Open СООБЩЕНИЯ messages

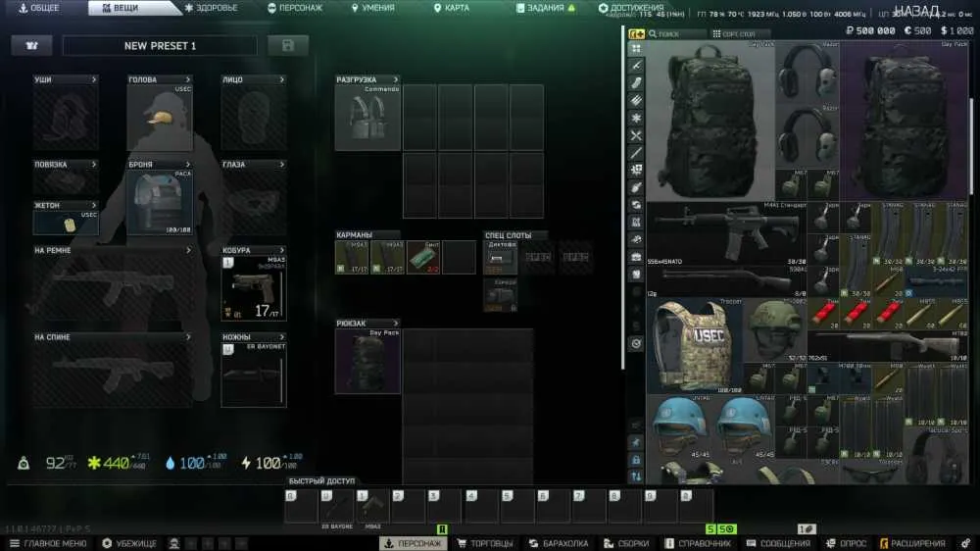coord(778,543)
